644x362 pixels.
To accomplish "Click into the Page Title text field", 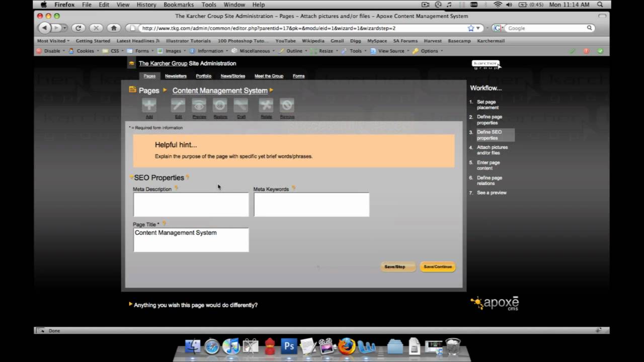I will point(191,240).
